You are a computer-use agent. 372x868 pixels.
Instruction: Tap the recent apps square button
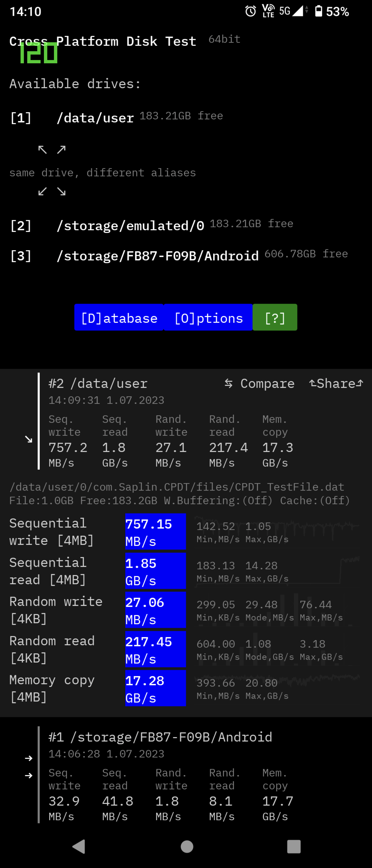[x=294, y=847]
